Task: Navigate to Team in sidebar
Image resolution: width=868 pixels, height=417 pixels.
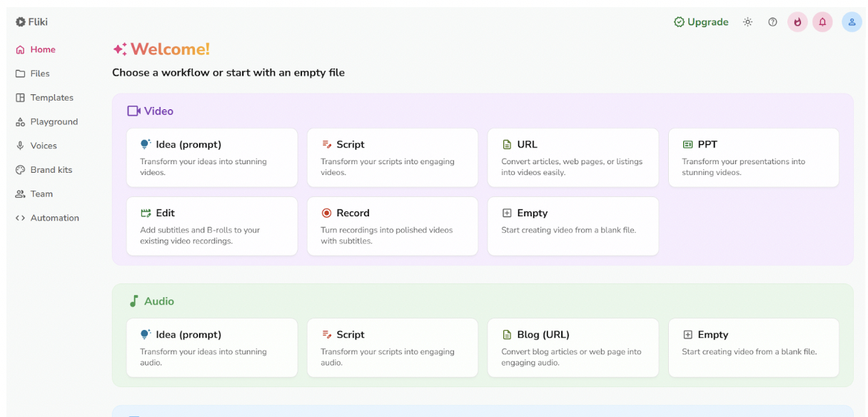Action: tap(41, 194)
